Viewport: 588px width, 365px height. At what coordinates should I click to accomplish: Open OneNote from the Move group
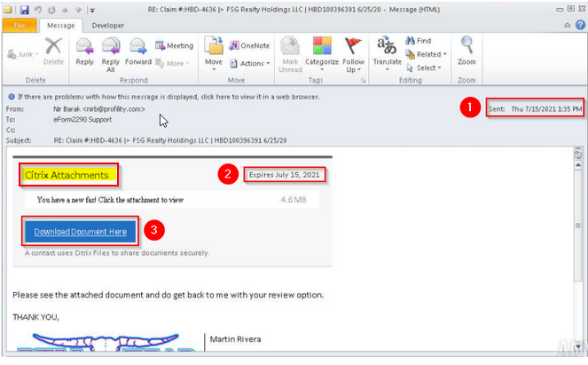250,45
